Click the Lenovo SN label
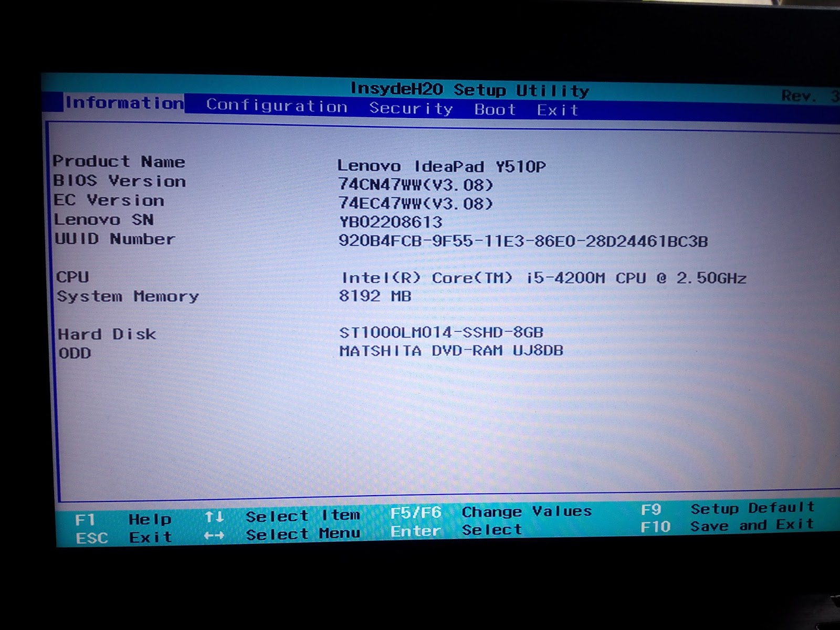This screenshot has width=840, height=630. pyautogui.click(x=104, y=219)
